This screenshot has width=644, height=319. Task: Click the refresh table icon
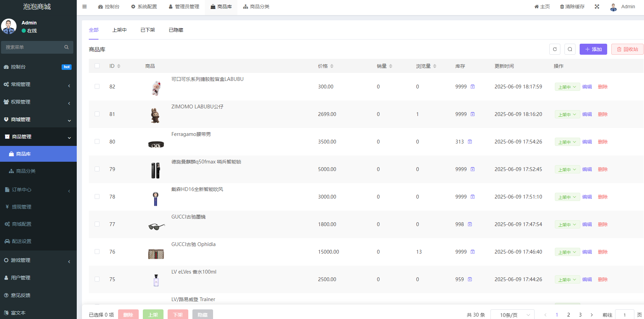(555, 49)
